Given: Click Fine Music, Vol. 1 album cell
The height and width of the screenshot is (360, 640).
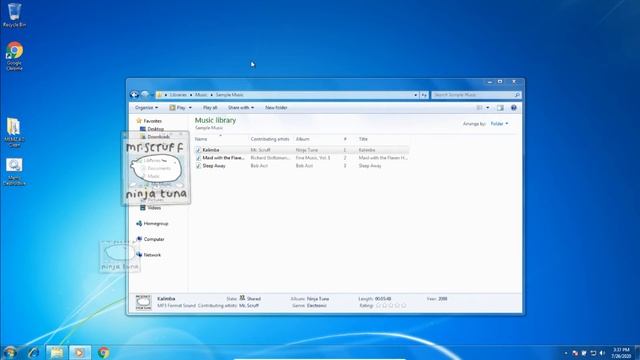Looking at the screenshot, I should click(x=313, y=158).
